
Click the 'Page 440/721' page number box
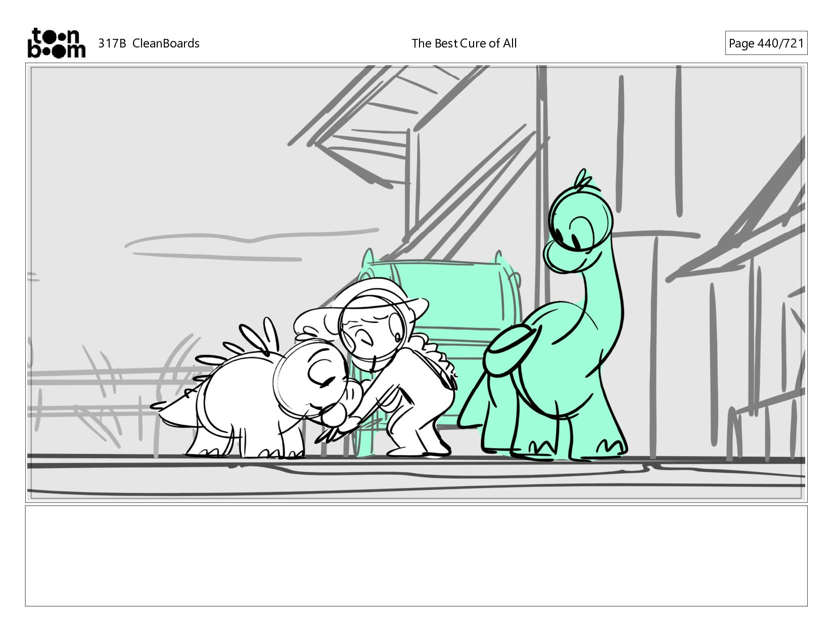pyautogui.click(x=766, y=43)
